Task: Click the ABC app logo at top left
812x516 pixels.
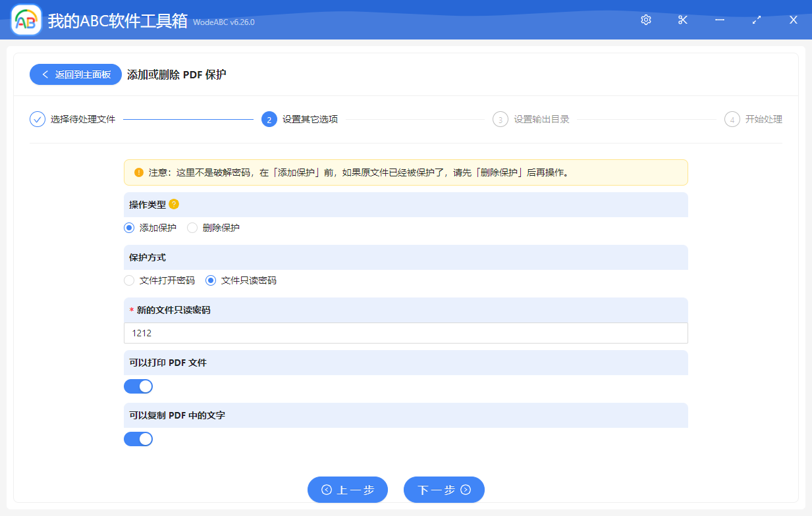Action: point(25,20)
